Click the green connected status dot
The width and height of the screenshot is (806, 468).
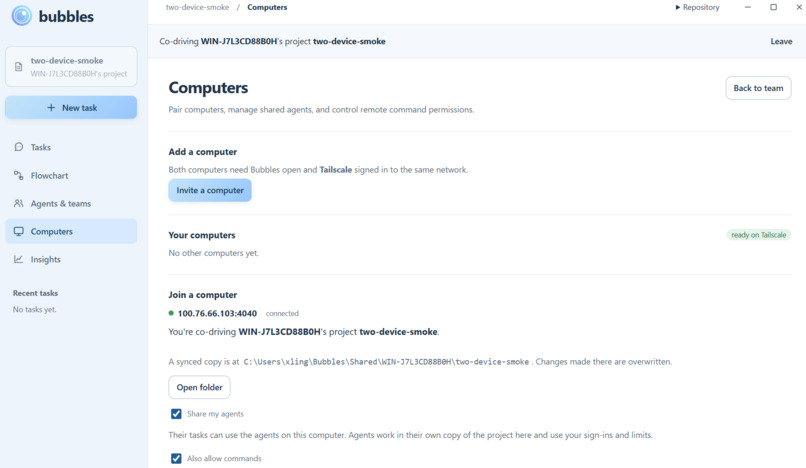171,313
